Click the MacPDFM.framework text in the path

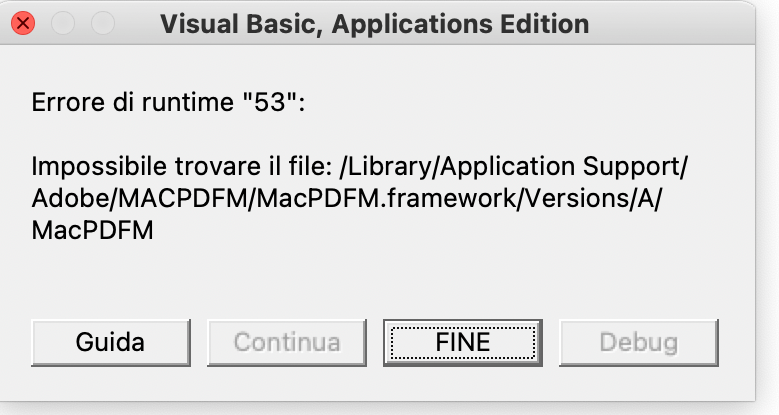[387, 198]
